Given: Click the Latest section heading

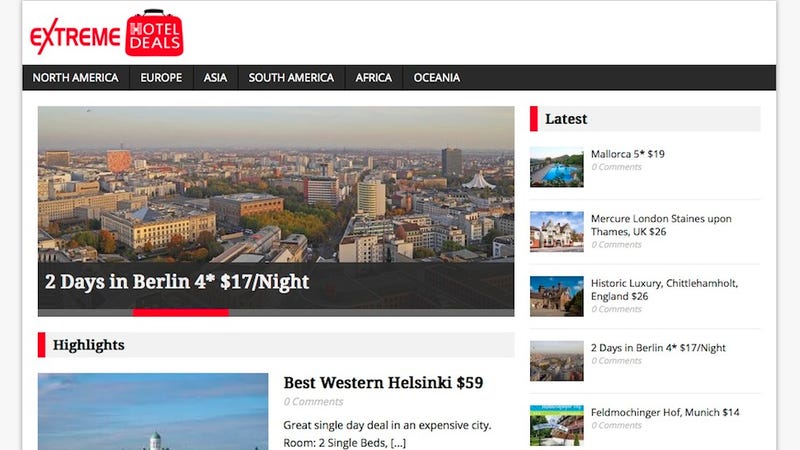Looking at the screenshot, I should tap(566, 119).
